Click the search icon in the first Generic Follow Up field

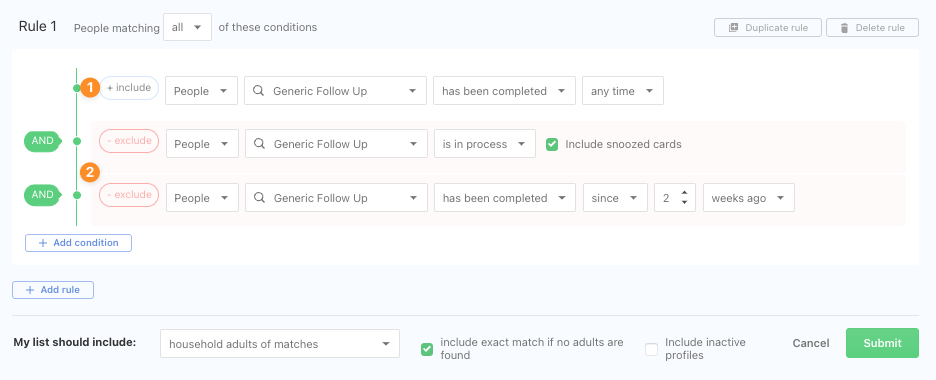[258, 91]
